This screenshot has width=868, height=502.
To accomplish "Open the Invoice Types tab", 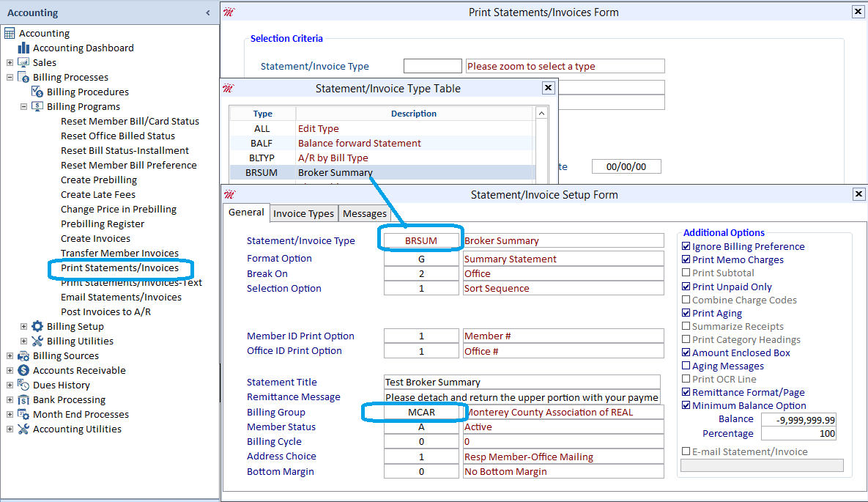I will pos(303,213).
